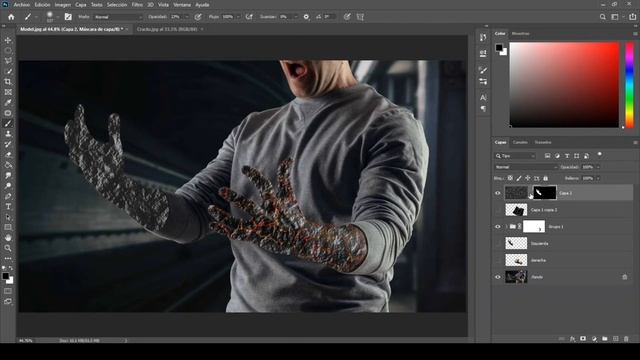Show the derecha layer
This screenshot has width=640, height=360.
(x=498, y=260)
